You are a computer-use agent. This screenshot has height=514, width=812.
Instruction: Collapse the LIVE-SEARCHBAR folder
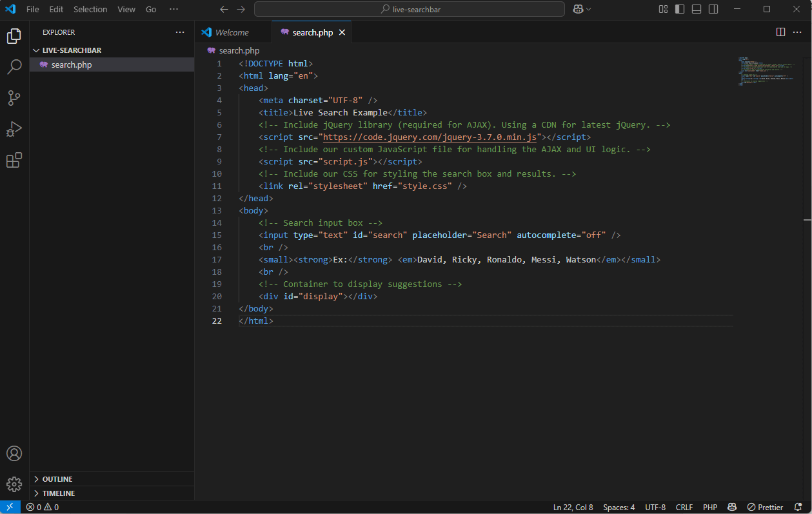pyautogui.click(x=37, y=50)
